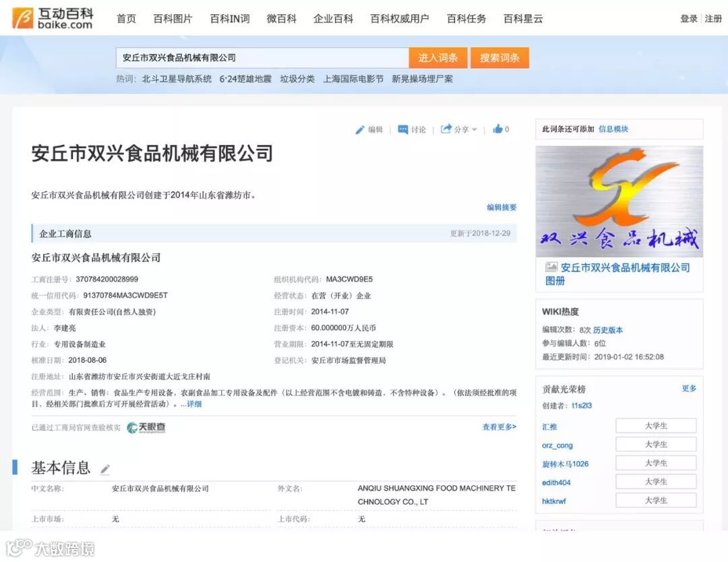Viewport: 728px width, 562px height.
Task: Click the page title 安丘市双兴食品机械有限公司
Action: tap(152, 154)
